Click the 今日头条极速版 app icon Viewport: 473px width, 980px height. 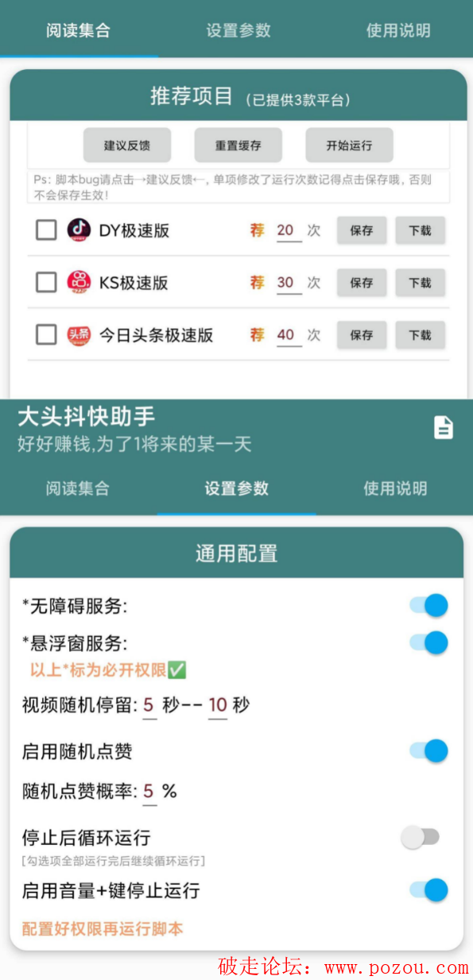tap(79, 334)
